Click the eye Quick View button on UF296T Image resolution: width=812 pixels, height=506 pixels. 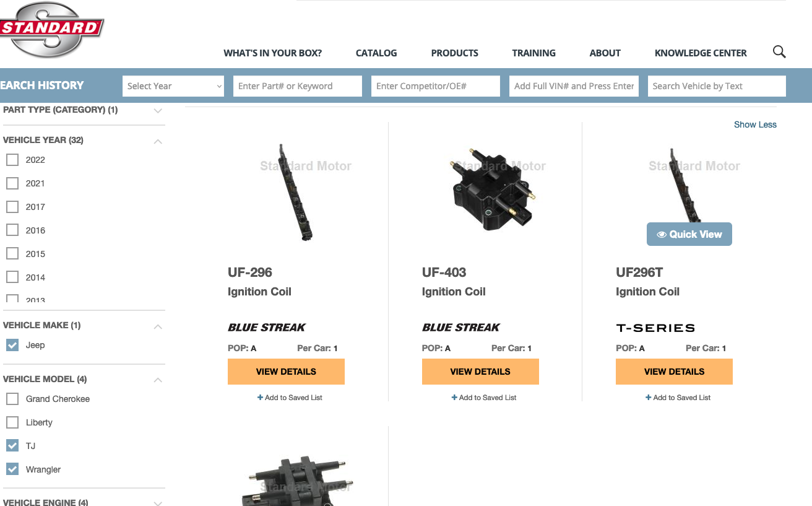pos(689,234)
